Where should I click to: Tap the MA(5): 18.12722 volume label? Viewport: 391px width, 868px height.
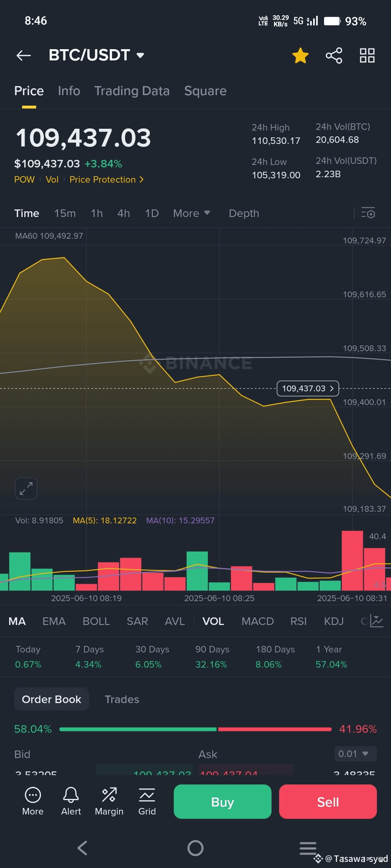pos(105,520)
